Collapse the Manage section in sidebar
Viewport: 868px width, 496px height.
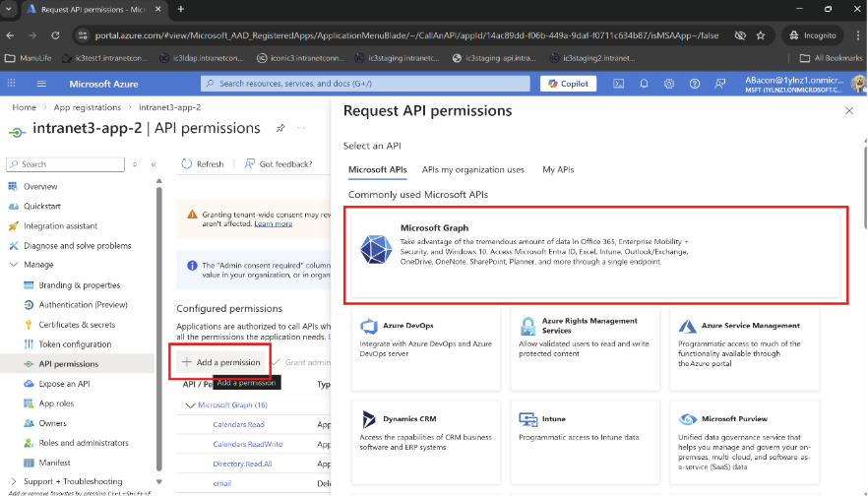click(13, 265)
